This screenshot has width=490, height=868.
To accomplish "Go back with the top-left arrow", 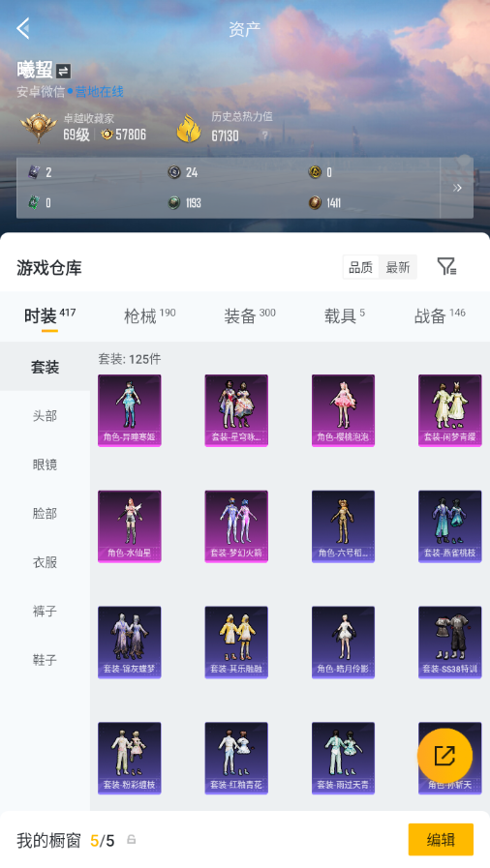I will 22,28.
